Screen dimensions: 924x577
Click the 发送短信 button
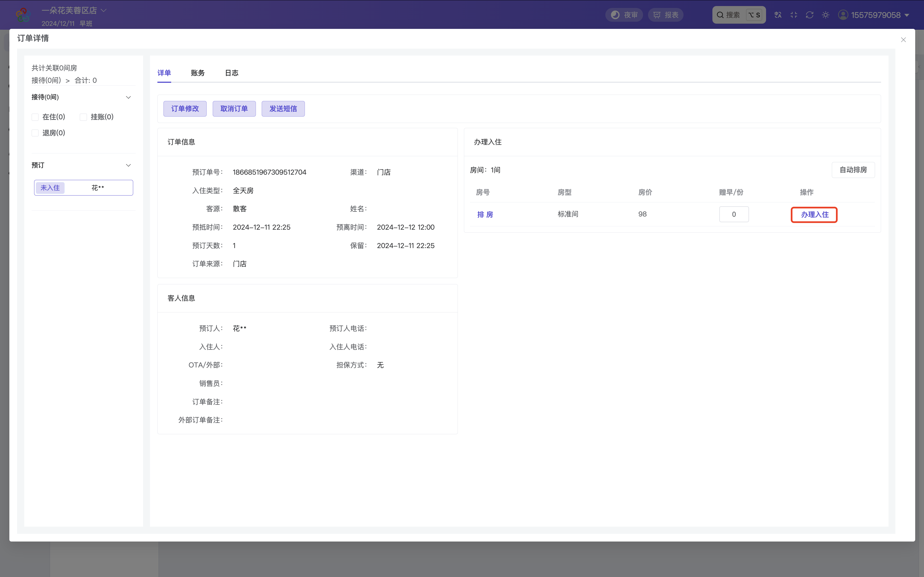pyautogui.click(x=283, y=109)
